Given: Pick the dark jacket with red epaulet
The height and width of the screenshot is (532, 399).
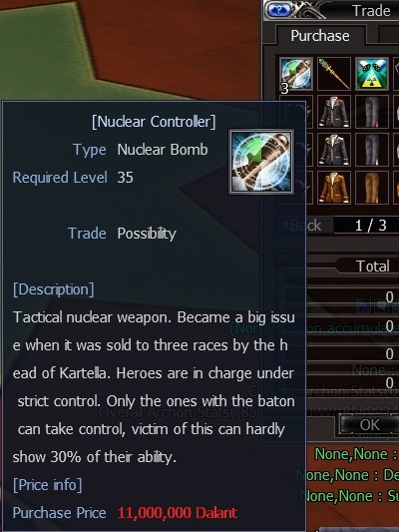Looking at the screenshot, I should pyautogui.click(x=334, y=112).
